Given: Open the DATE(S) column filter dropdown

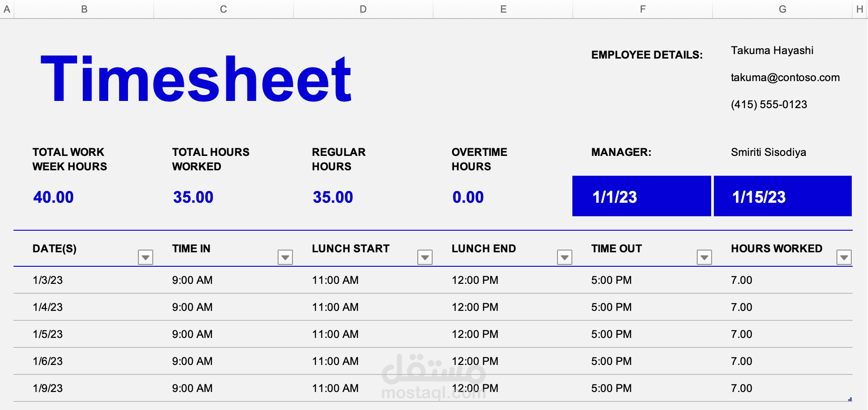Looking at the screenshot, I should coord(146,257).
